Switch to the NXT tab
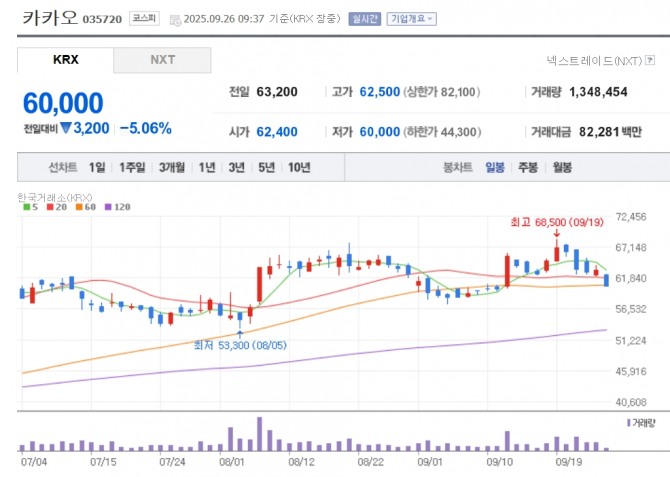Viewport: 670px width, 477px height. 162,60
